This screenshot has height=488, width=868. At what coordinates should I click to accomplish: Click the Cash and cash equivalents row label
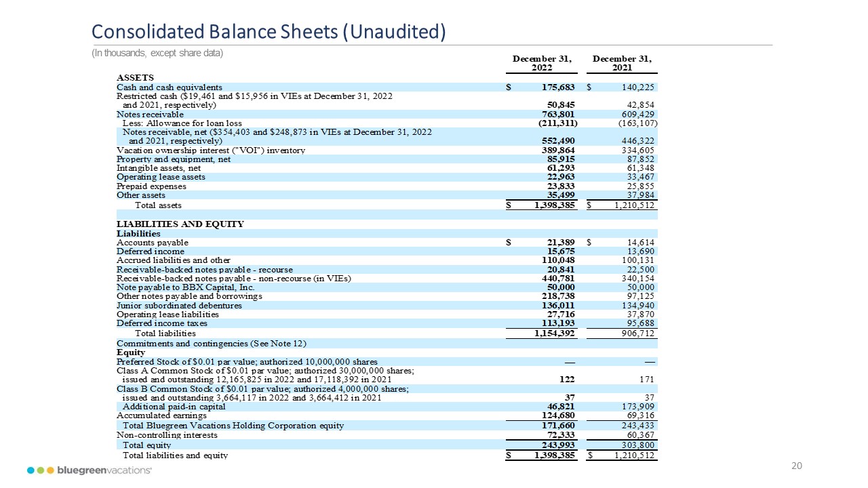(x=169, y=87)
